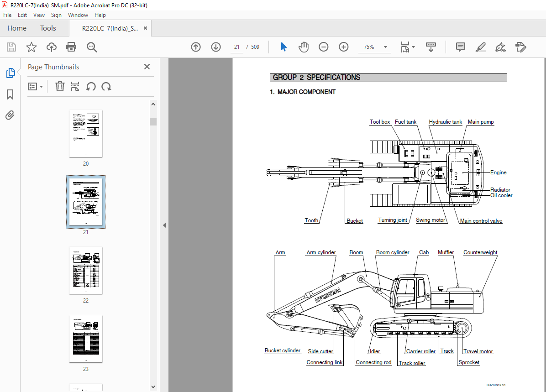Viewport: 546px width, 392px height.
Task: Select the R220LC-7(India)_S... document tab
Action: click(x=110, y=29)
